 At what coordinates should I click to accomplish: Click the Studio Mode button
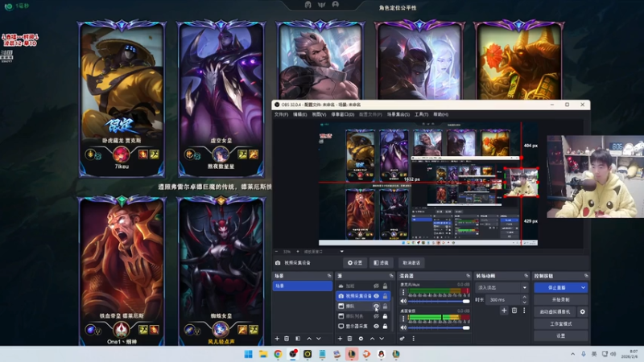[x=560, y=324]
